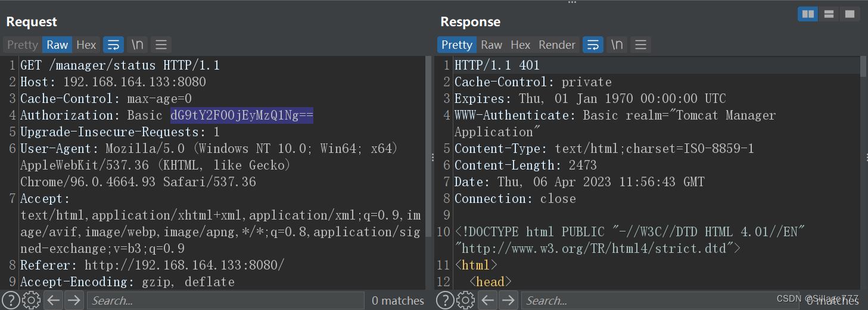Image resolution: width=868 pixels, height=310 pixels.
Task: Select combined single-panel layout icon
Action: coord(849,14)
